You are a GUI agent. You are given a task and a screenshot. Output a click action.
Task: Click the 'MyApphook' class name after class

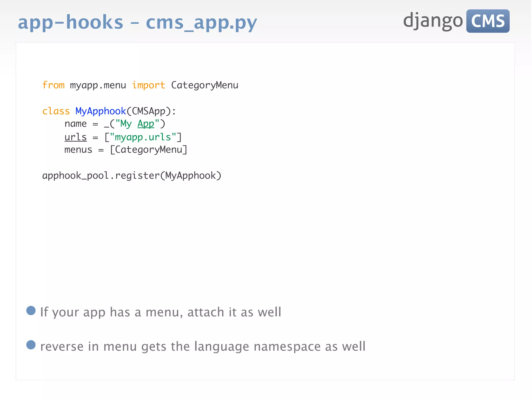pyautogui.click(x=101, y=111)
